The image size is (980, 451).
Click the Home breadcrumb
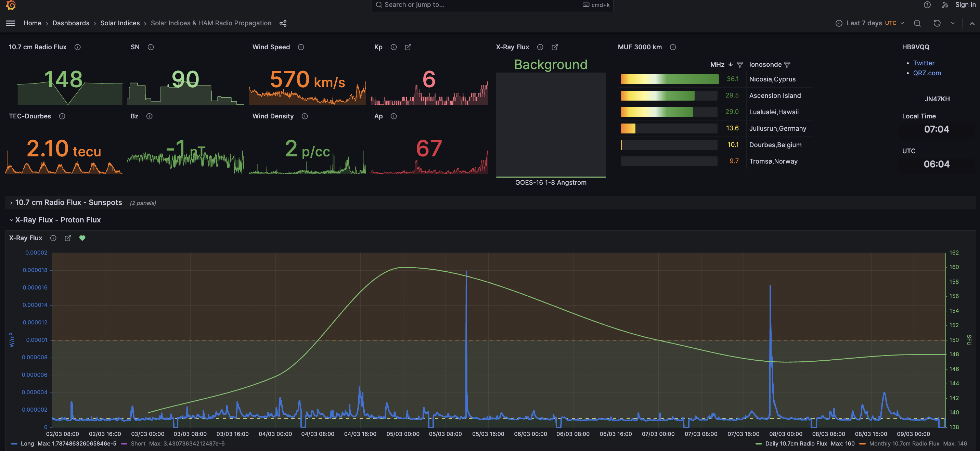[x=33, y=23]
